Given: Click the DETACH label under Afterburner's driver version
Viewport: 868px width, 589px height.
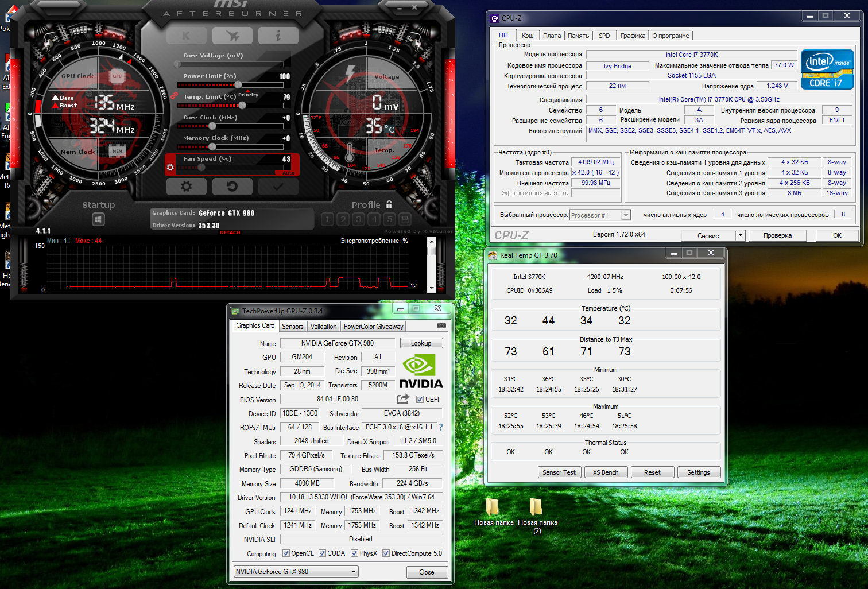Looking at the screenshot, I should 230,232.
